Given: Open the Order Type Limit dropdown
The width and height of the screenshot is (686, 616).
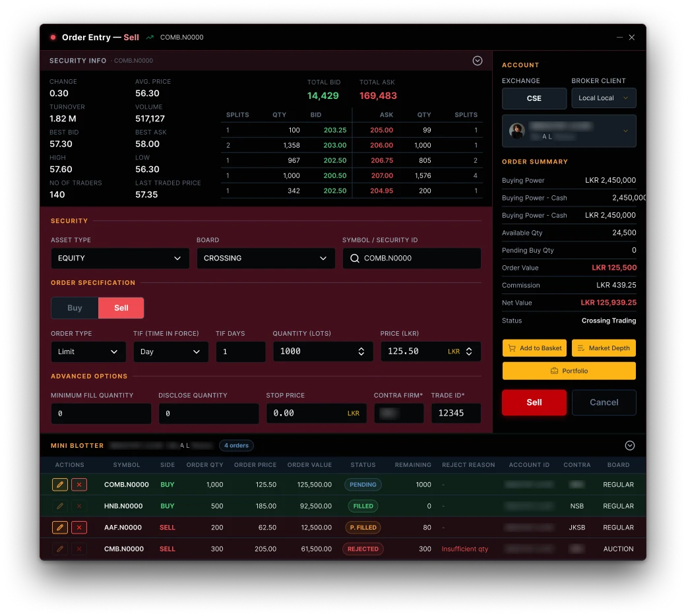Looking at the screenshot, I should click(x=88, y=352).
